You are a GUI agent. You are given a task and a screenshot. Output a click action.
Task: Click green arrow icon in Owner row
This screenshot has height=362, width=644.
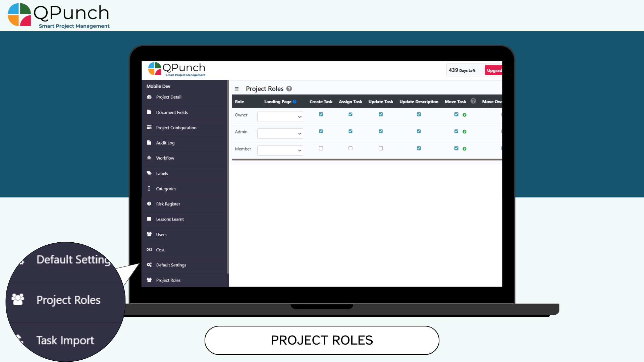coord(465,115)
